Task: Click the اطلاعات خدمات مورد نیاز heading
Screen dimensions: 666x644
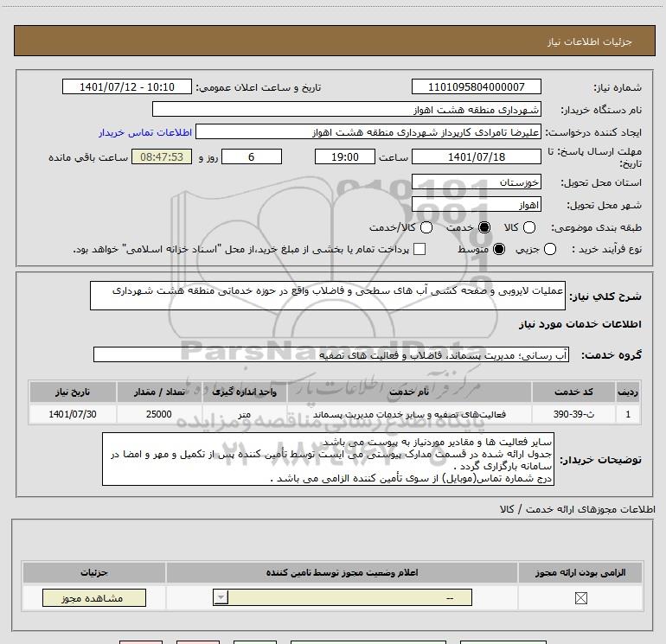Action: pos(580,324)
